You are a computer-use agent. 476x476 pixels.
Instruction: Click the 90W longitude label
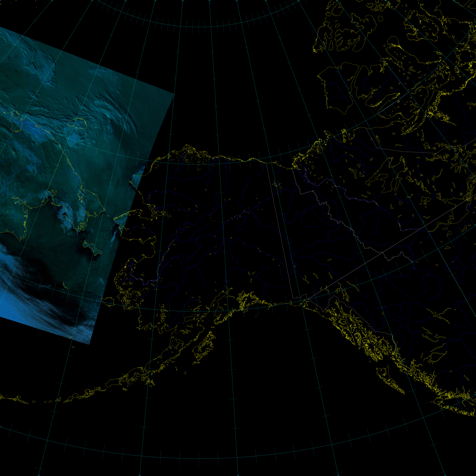pyautogui.click(x=453, y=1)
